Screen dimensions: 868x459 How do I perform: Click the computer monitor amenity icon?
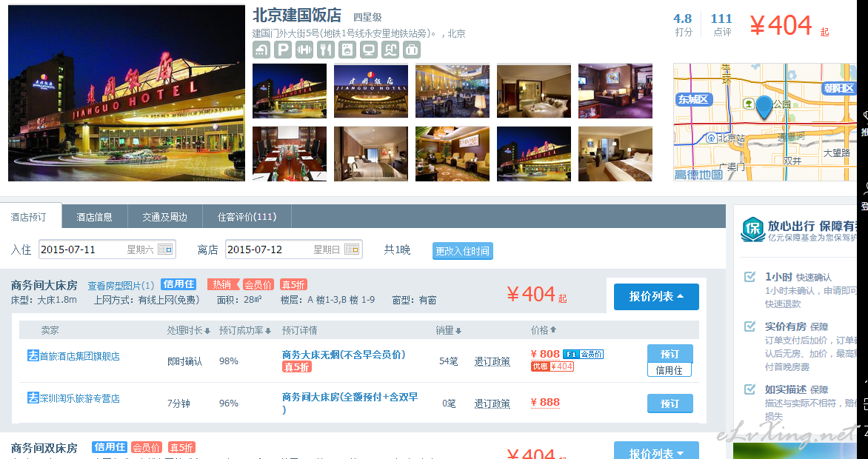pyautogui.click(x=369, y=50)
